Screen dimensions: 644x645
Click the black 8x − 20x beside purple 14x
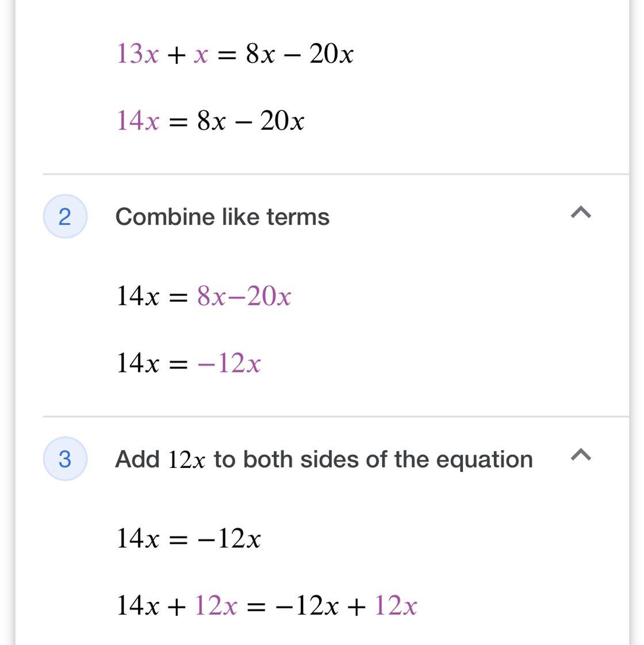pyautogui.click(x=251, y=121)
